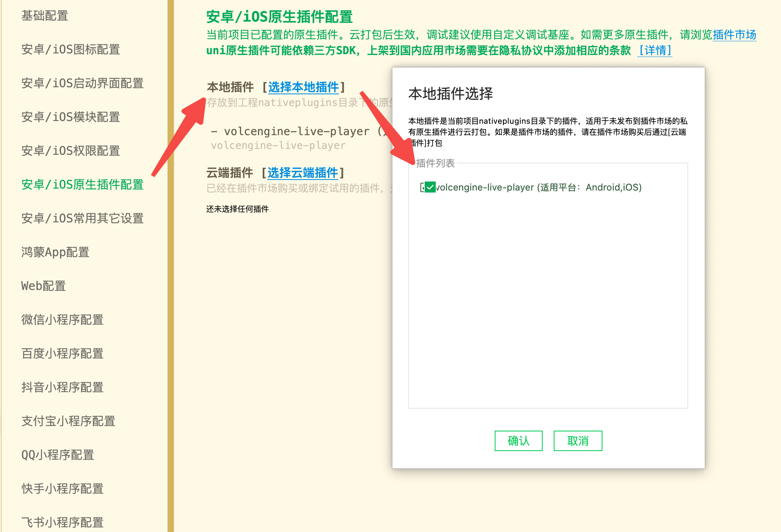Viewport: 781px width, 532px height.
Task: Open the 选择云端插件 link
Action: point(302,173)
